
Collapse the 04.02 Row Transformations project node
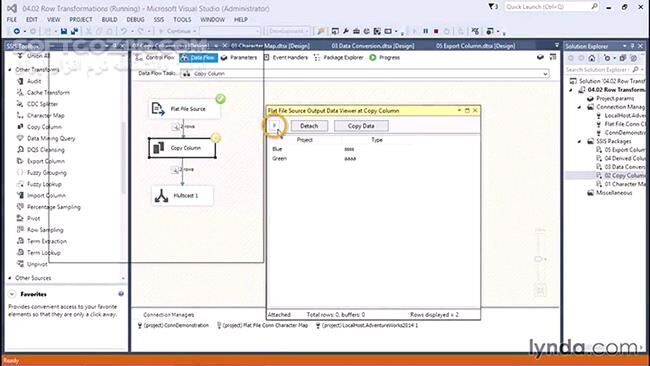tap(571, 90)
